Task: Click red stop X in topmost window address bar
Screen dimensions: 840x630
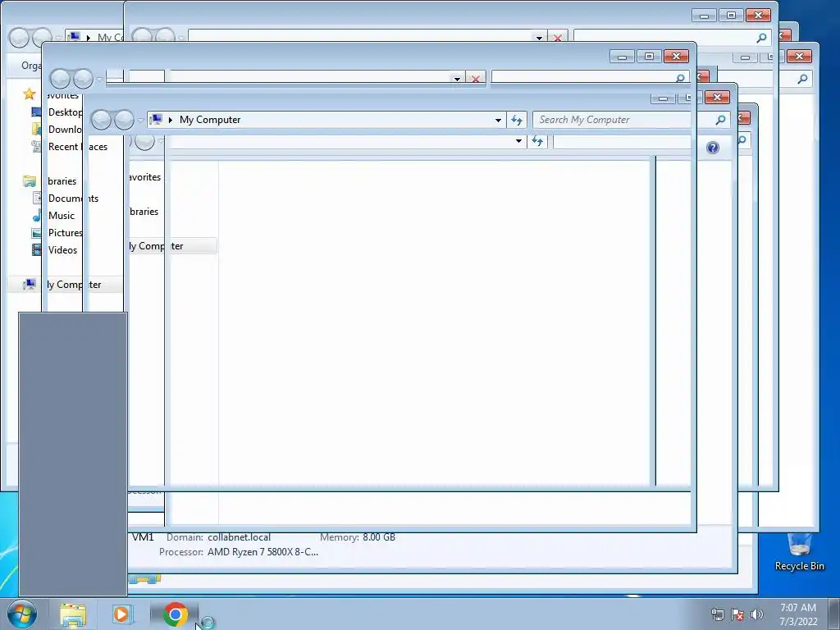Action: tap(558, 38)
